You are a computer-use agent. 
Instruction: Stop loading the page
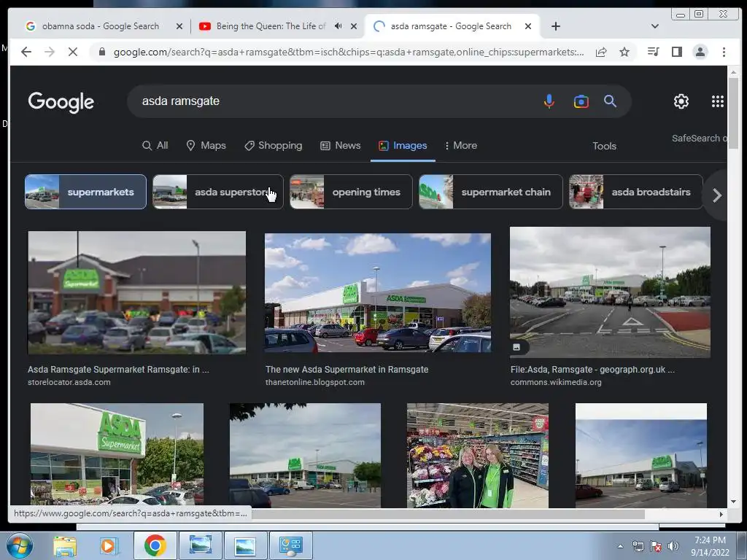tap(72, 52)
